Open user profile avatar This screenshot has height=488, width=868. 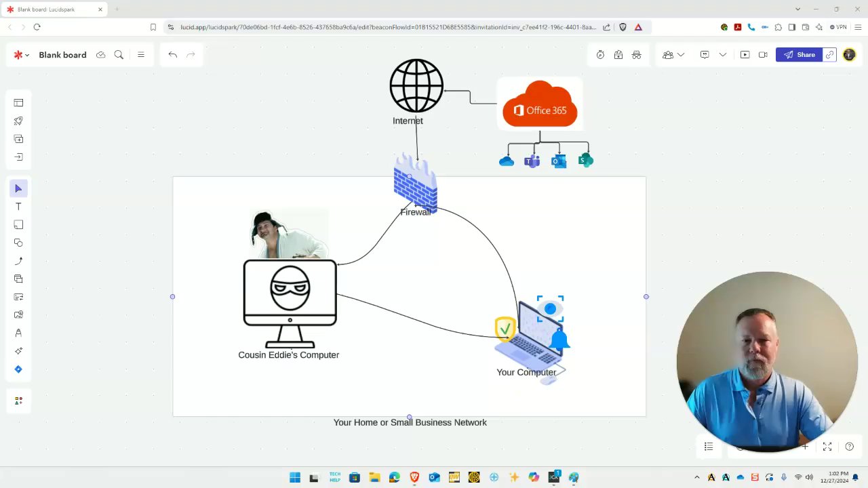tap(849, 55)
